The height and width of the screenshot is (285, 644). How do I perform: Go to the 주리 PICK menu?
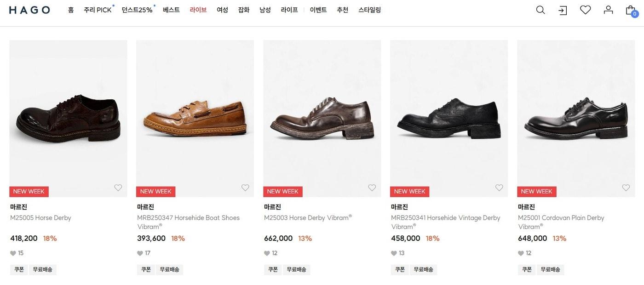[x=98, y=10]
